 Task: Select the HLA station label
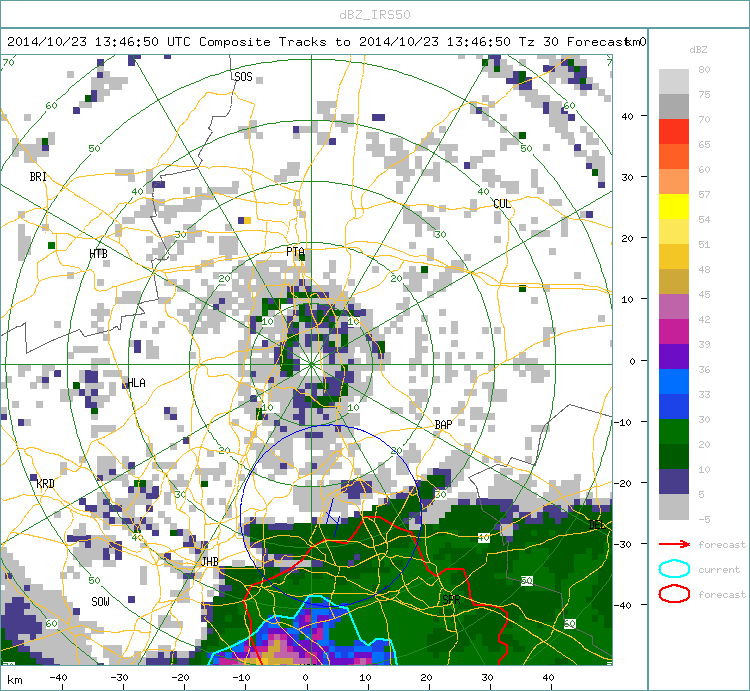(136, 383)
